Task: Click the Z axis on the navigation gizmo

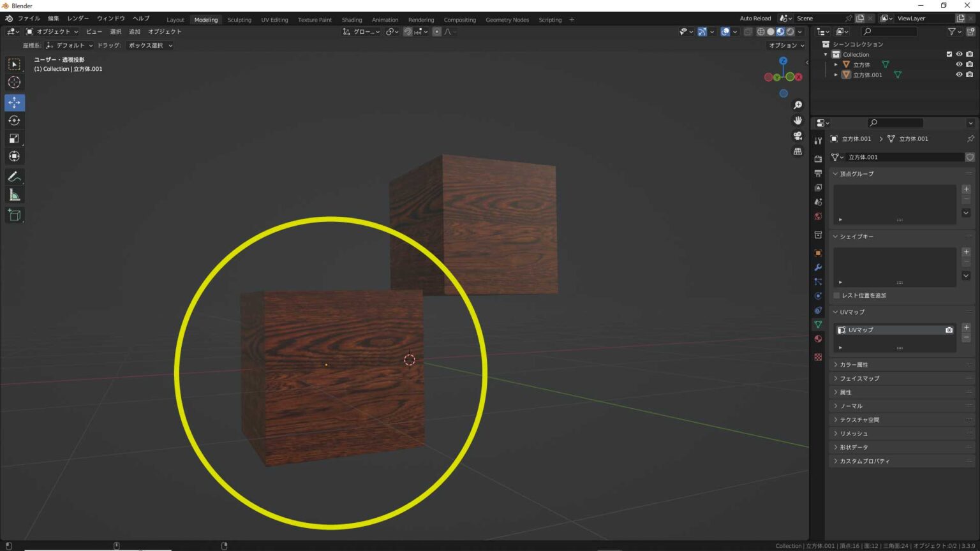Action: click(783, 60)
